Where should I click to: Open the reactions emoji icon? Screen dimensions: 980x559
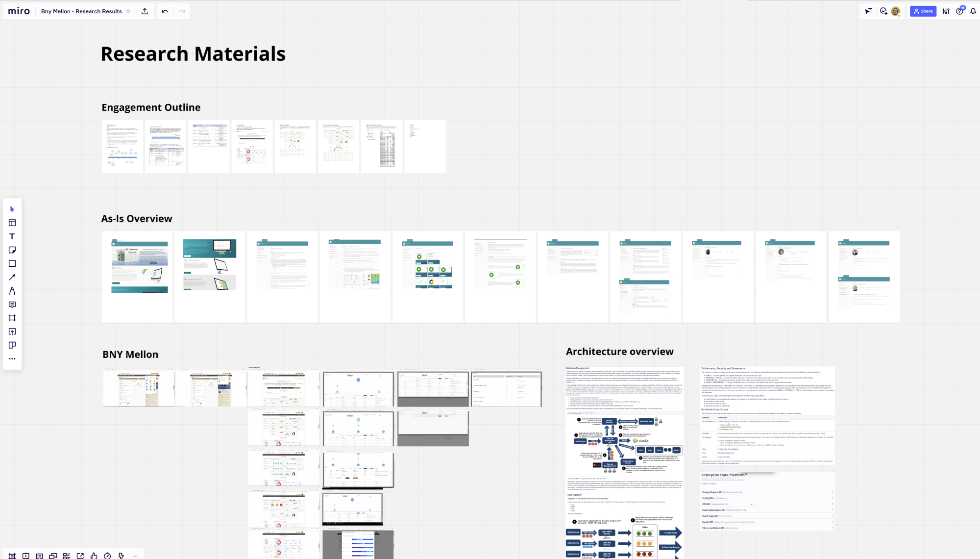[x=883, y=11]
